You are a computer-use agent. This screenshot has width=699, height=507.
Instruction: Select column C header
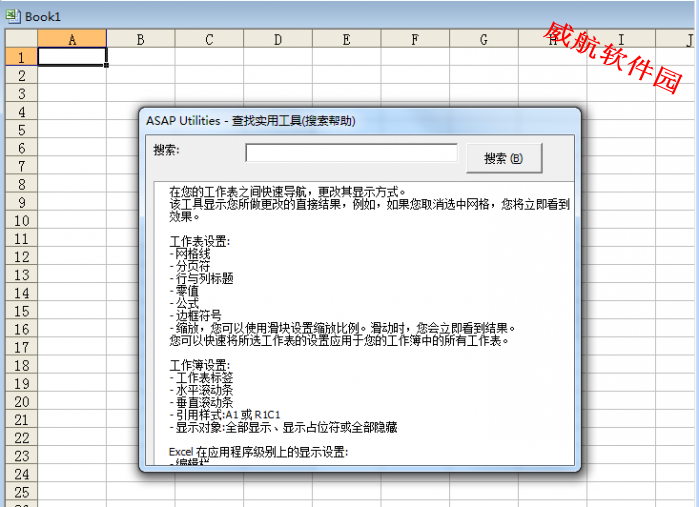pyautogui.click(x=209, y=39)
